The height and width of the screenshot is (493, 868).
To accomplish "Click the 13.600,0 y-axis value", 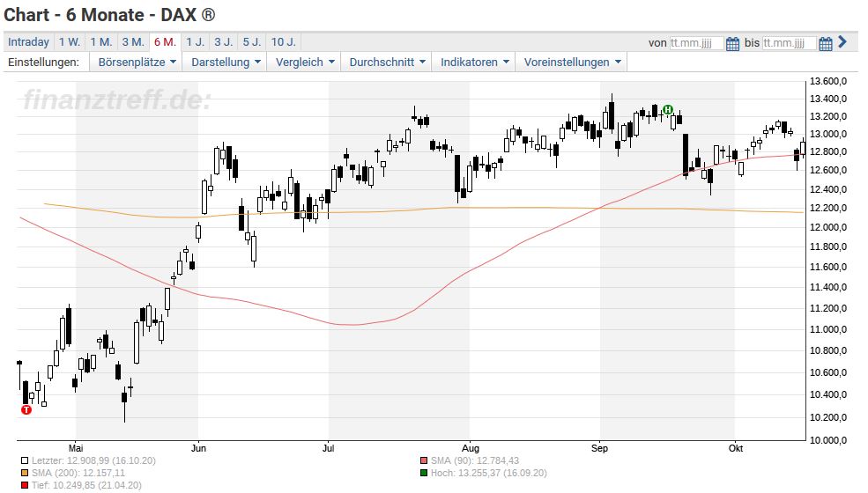I will (x=827, y=81).
